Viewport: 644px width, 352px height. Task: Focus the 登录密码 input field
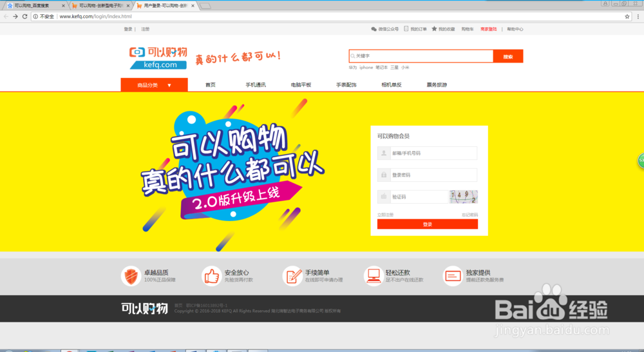point(433,175)
